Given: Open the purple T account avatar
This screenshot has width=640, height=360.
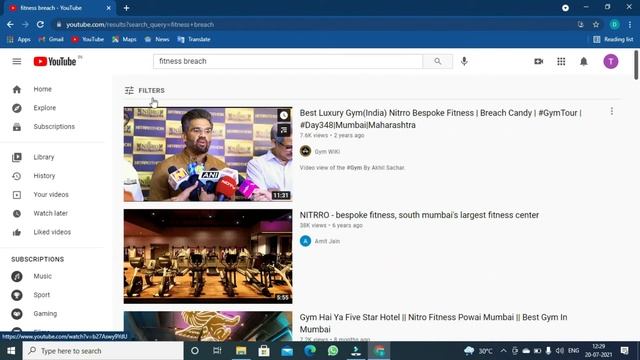Looking at the screenshot, I should [611, 61].
